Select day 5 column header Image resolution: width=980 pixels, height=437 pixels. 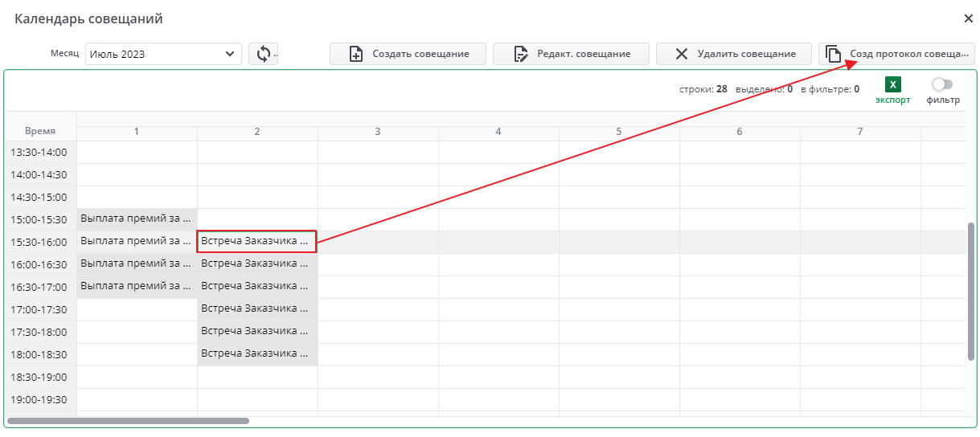619,131
